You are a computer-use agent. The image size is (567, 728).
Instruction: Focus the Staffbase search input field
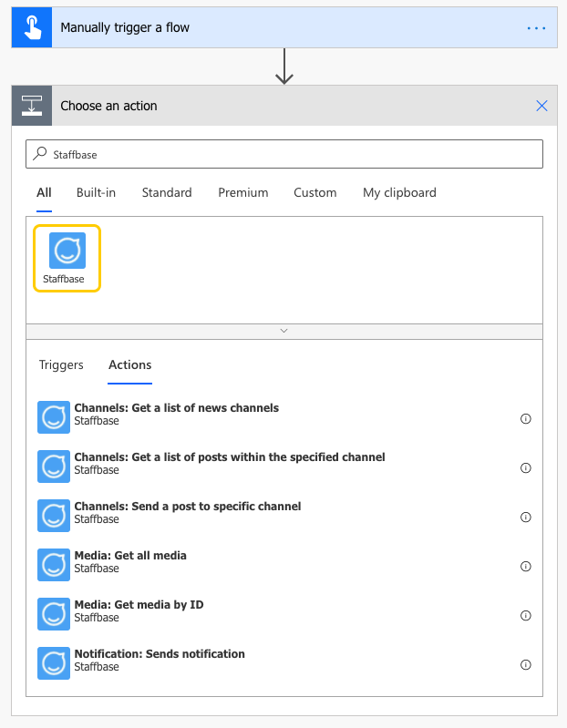point(284,154)
